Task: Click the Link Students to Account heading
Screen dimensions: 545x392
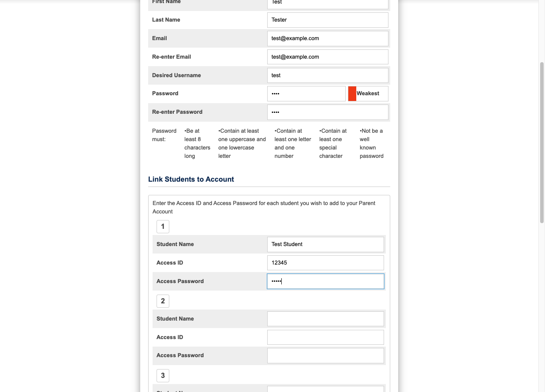Action: [x=191, y=179]
